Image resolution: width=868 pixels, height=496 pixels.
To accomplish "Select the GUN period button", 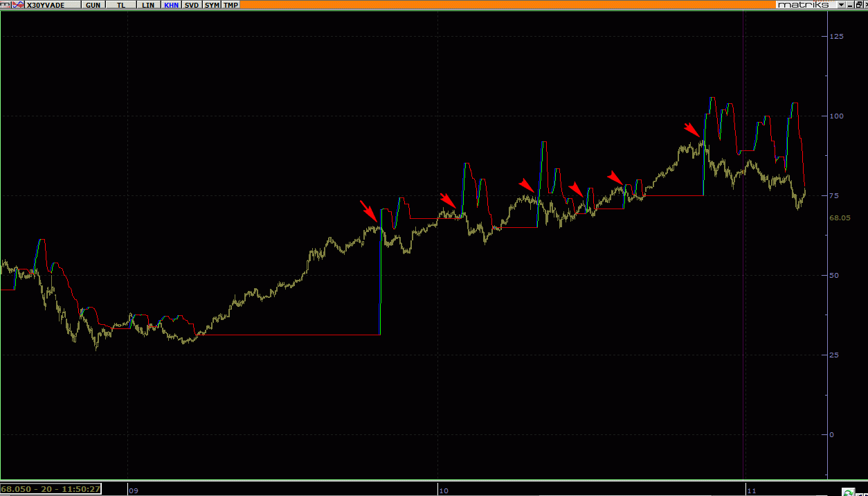I will click(x=93, y=5).
